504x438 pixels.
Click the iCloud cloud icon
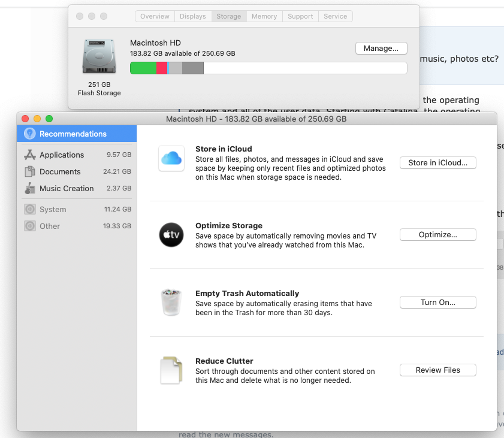171,158
